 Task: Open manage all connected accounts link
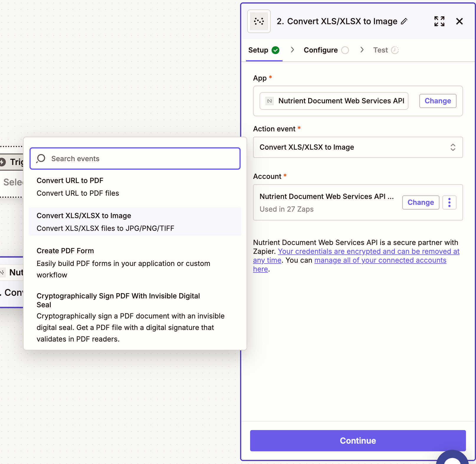click(x=380, y=260)
